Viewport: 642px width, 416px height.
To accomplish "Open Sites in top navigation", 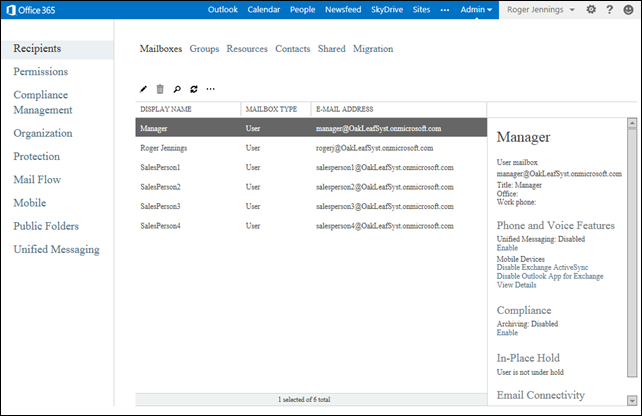I will 421,9.
